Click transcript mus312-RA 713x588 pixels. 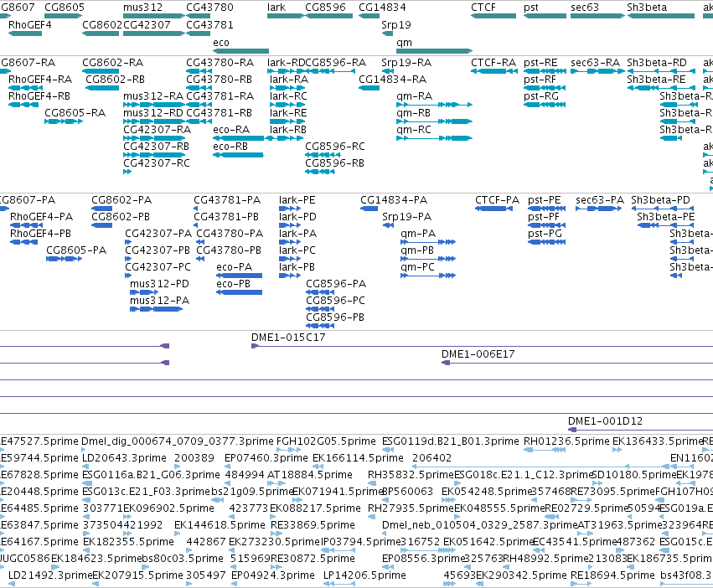pos(153,96)
